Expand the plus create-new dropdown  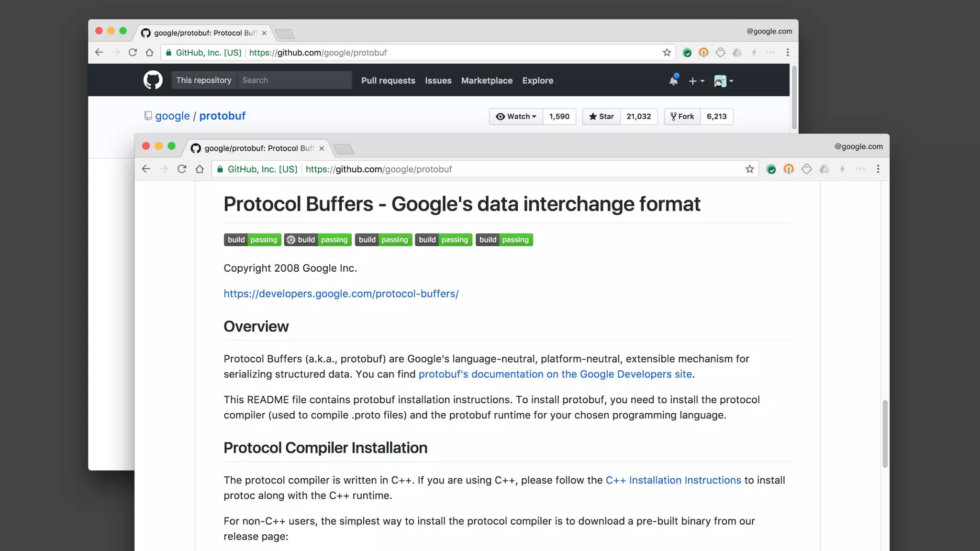pos(696,81)
